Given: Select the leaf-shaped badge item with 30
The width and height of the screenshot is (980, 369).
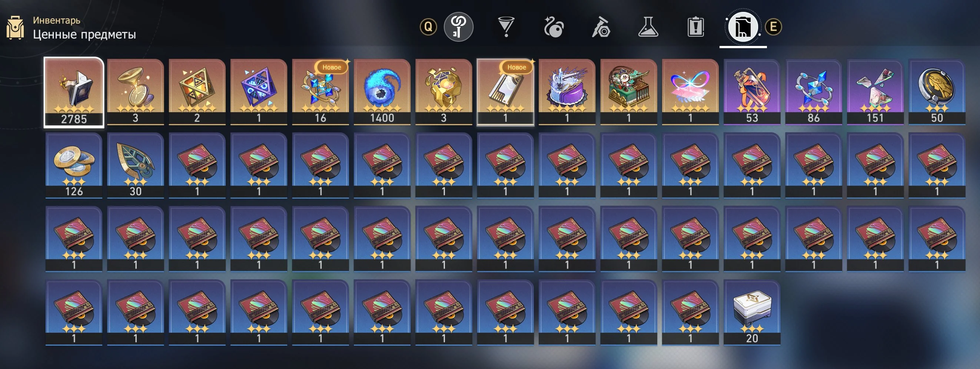Looking at the screenshot, I should tap(136, 166).
